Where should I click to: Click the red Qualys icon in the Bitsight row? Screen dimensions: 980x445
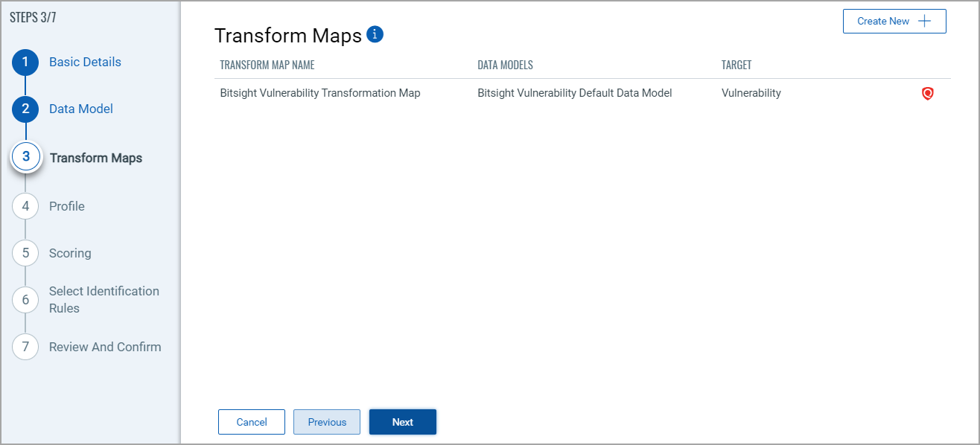(x=927, y=94)
